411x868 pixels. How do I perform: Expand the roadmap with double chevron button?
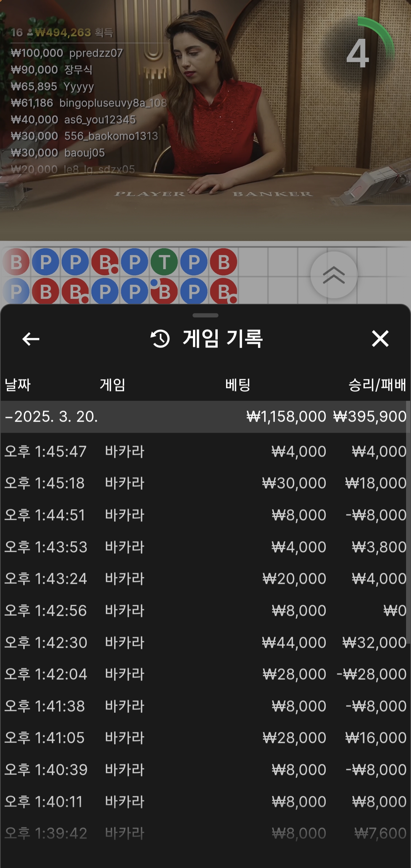(x=334, y=275)
